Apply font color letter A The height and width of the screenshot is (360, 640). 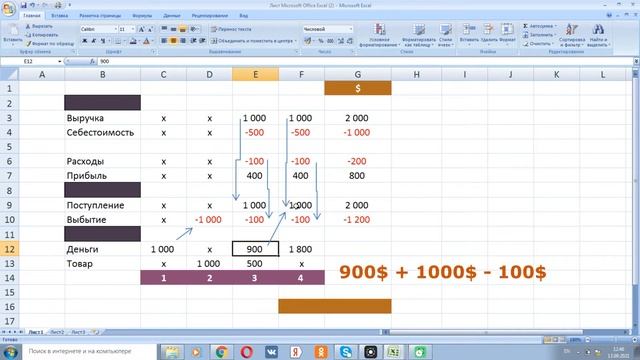click(146, 41)
